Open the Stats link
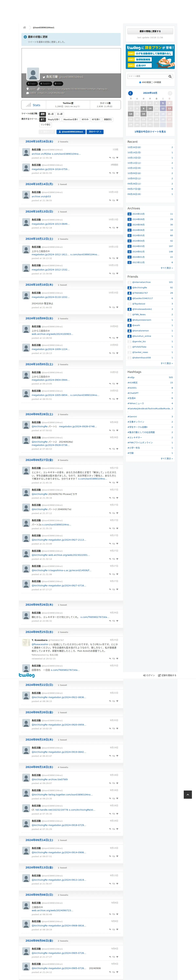The height and width of the screenshot is (980, 196). [37, 105]
